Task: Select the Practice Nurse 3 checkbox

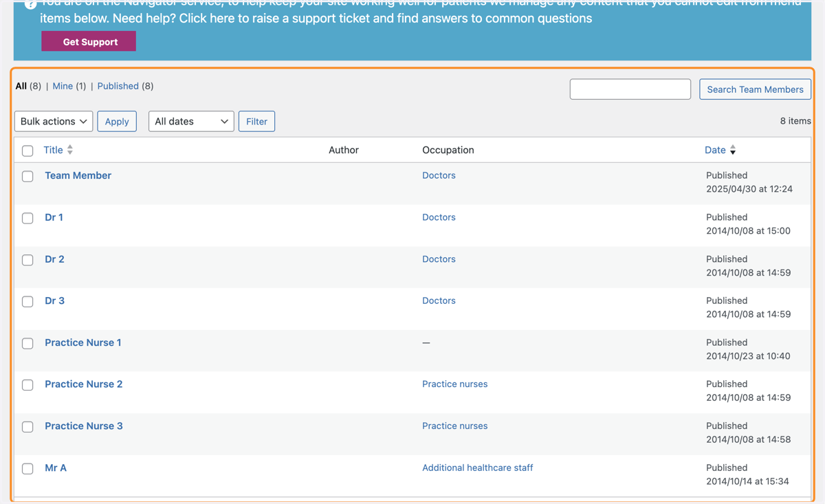Action: pyautogui.click(x=27, y=427)
